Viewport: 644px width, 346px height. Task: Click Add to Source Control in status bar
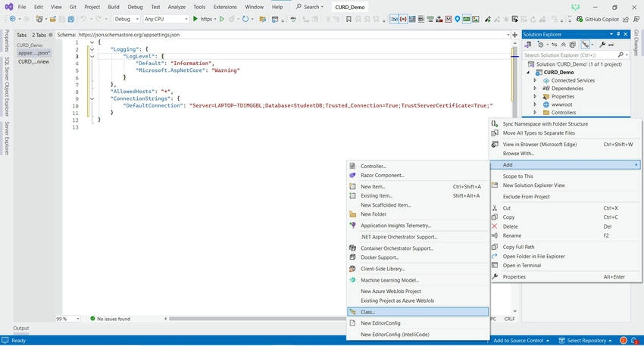521,340
